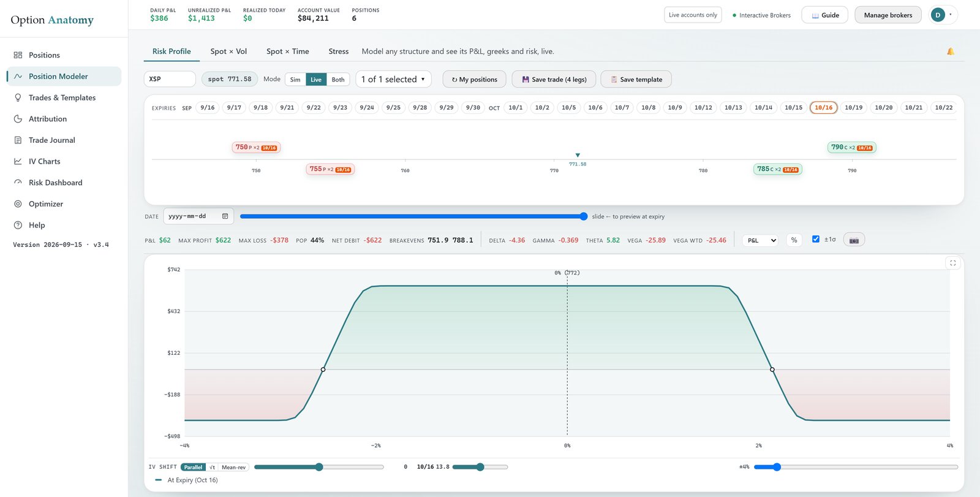Click the Help question-mark icon

(18, 226)
